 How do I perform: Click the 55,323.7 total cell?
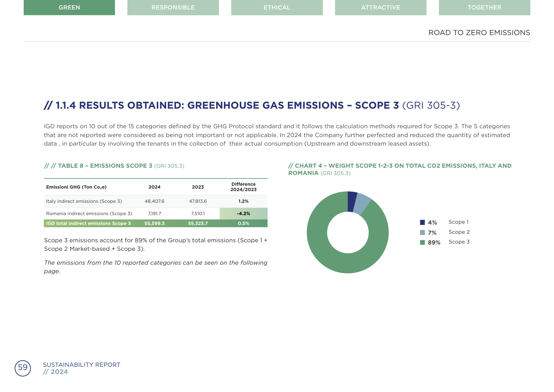[198, 223]
